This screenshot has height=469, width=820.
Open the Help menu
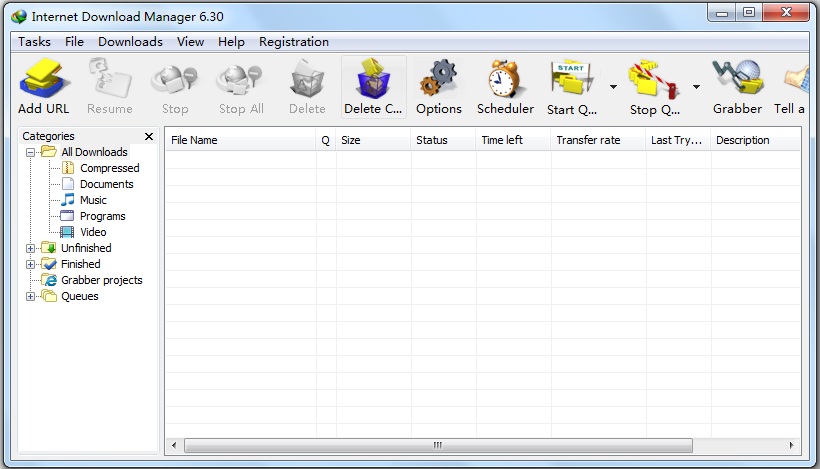pyautogui.click(x=231, y=42)
